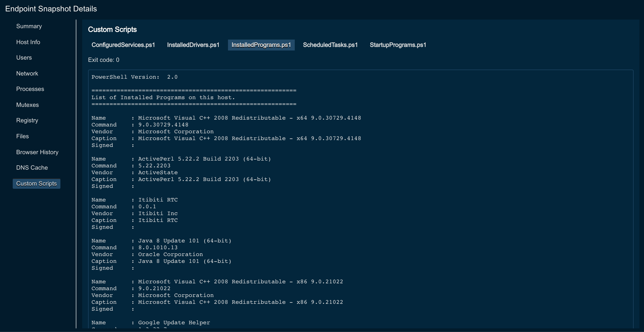Open Registry details

coord(27,121)
